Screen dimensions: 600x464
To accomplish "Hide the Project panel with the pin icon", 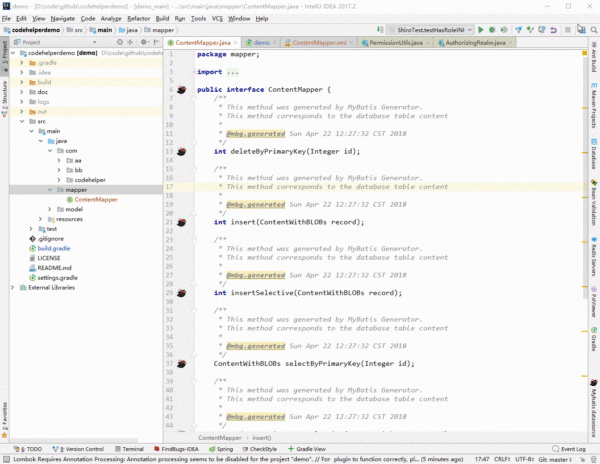I will click(x=156, y=42).
